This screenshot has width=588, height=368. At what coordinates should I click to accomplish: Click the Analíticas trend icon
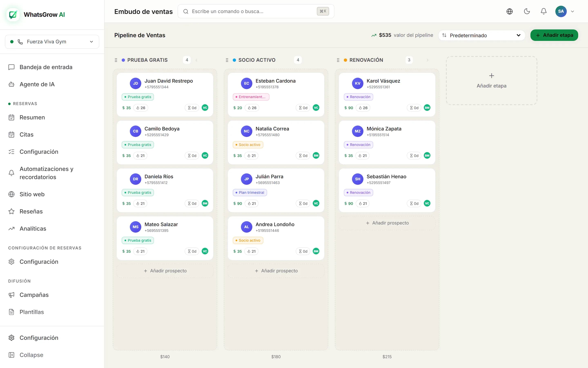11,229
